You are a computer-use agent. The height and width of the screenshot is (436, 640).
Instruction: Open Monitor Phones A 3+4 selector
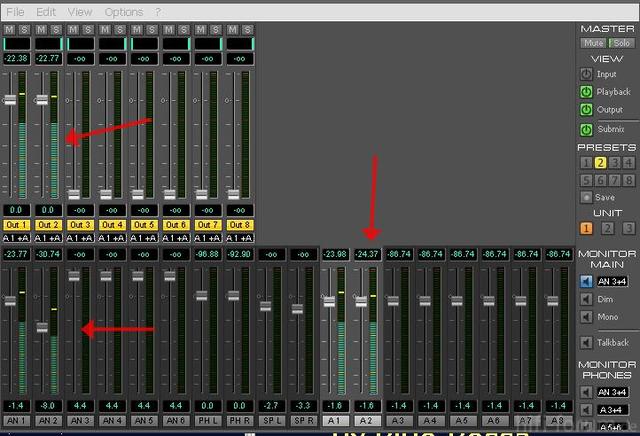612,409
